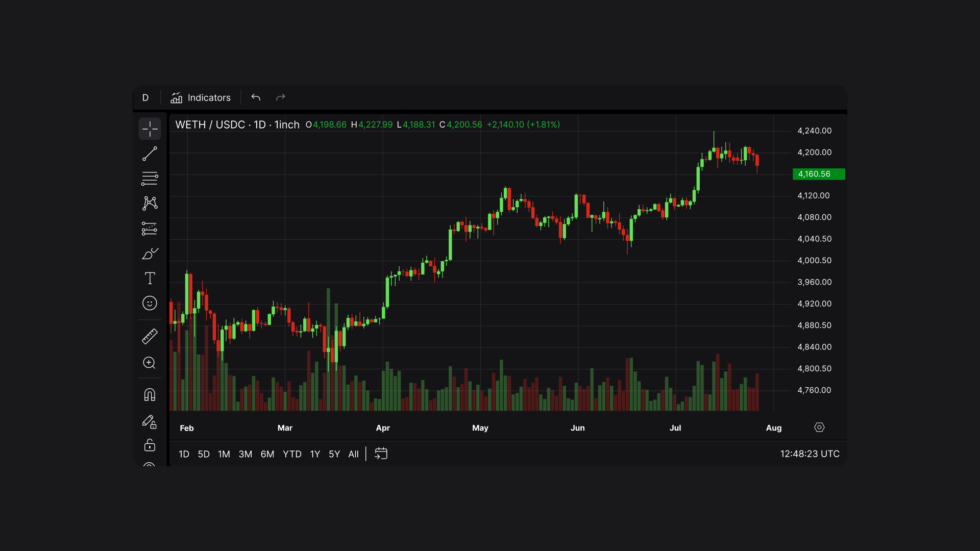Screen dimensions: 980x551
Task: Select the crosshair cursor tool
Action: click(x=150, y=129)
